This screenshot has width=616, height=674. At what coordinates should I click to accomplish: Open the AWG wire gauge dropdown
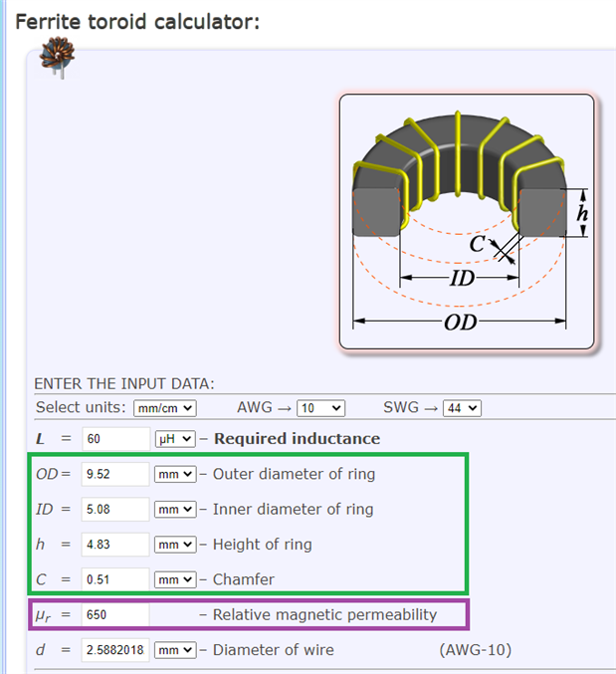pyautogui.click(x=320, y=408)
